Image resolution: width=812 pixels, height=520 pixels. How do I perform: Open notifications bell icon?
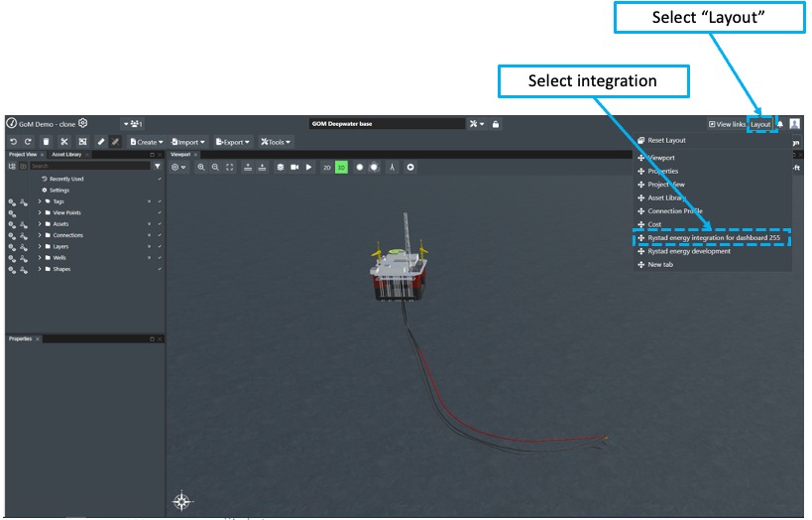[779, 124]
